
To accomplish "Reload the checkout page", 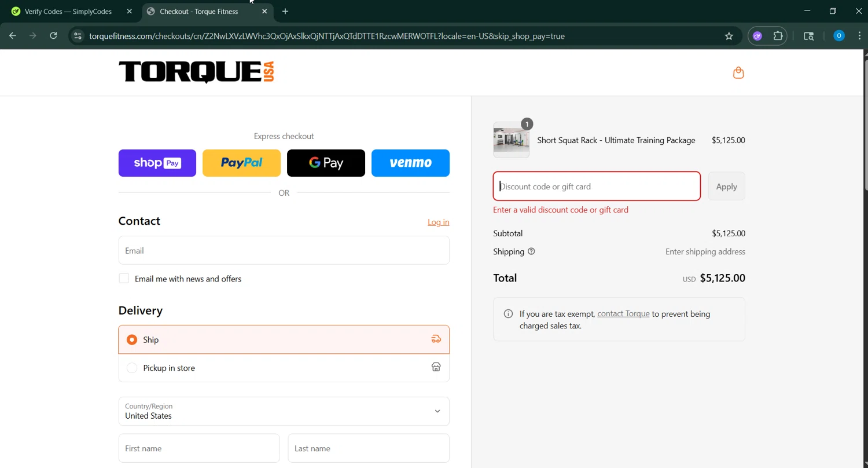I will pos(53,36).
